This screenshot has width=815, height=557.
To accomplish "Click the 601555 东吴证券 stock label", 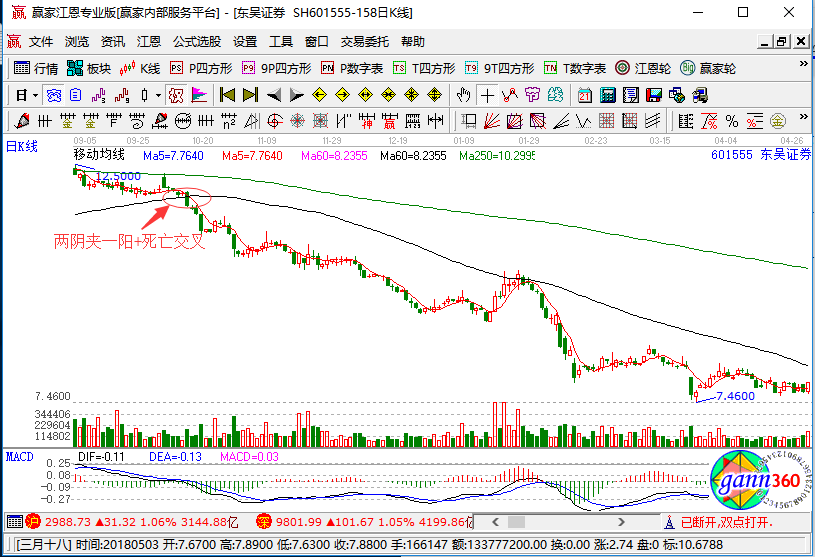I will 761,154.
